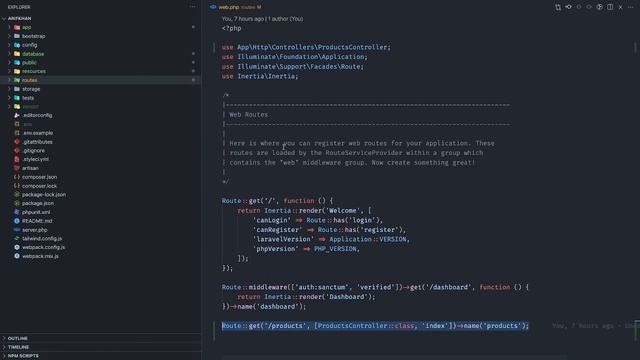The height and width of the screenshot is (360, 640).
Task: Click the artisan file icon
Action: (17, 168)
